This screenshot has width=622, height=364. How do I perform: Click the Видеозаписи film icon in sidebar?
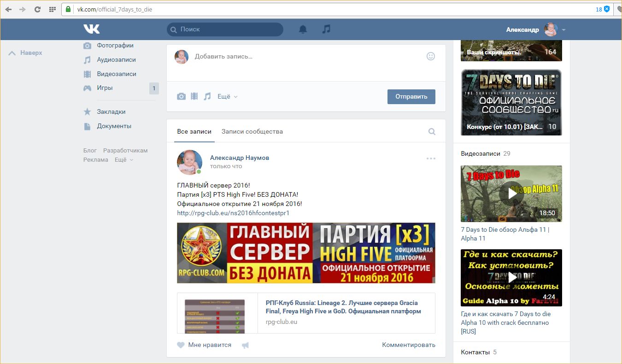[87, 74]
